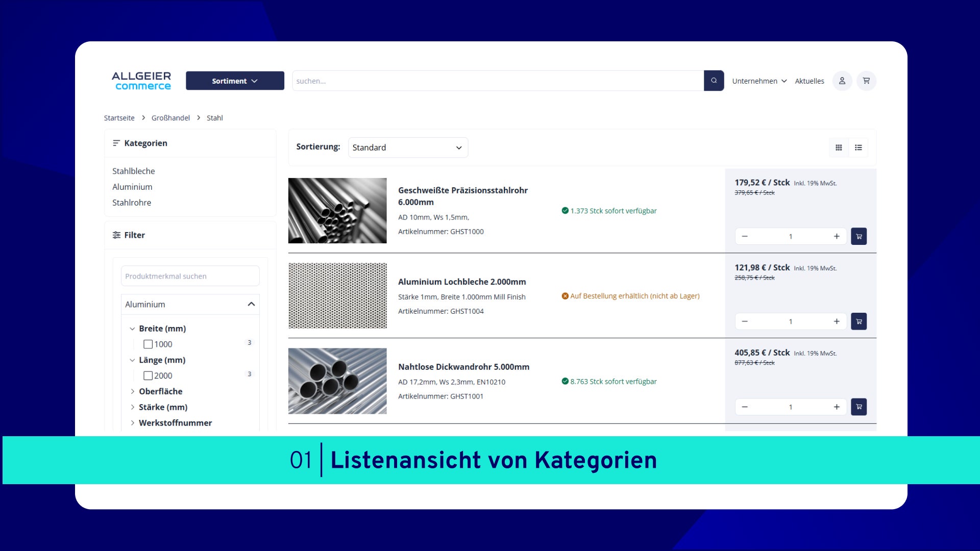The width and height of the screenshot is (980, 551).
Task: Open the user account icon
Action: pyautogui.click(x=842, y=81)
